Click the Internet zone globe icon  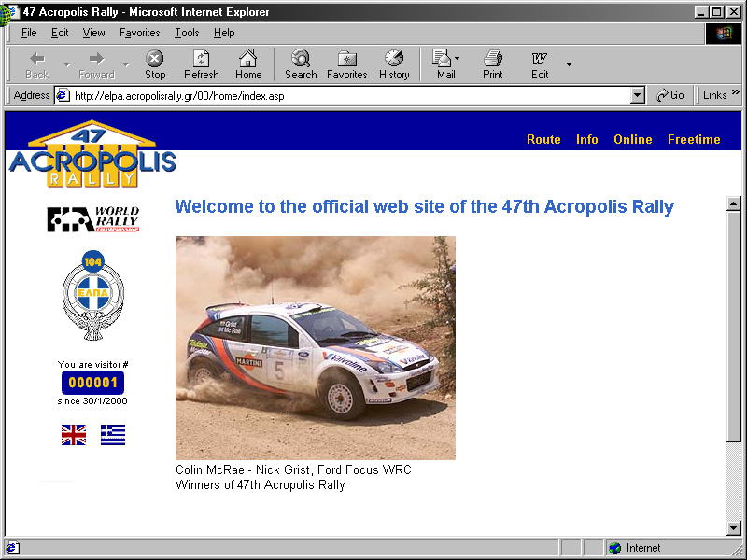click(615, 548)
